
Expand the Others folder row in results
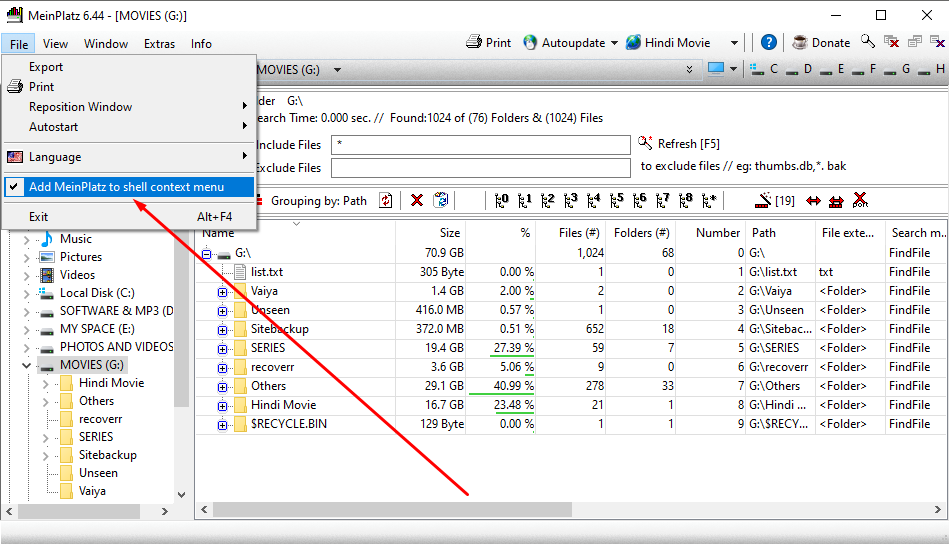coord(222,387)
